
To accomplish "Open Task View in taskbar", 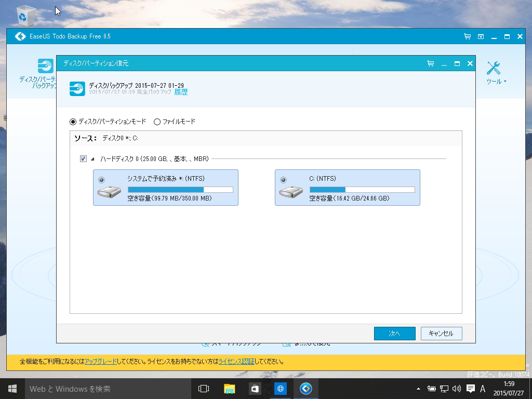I will click(x=204, y=389).
